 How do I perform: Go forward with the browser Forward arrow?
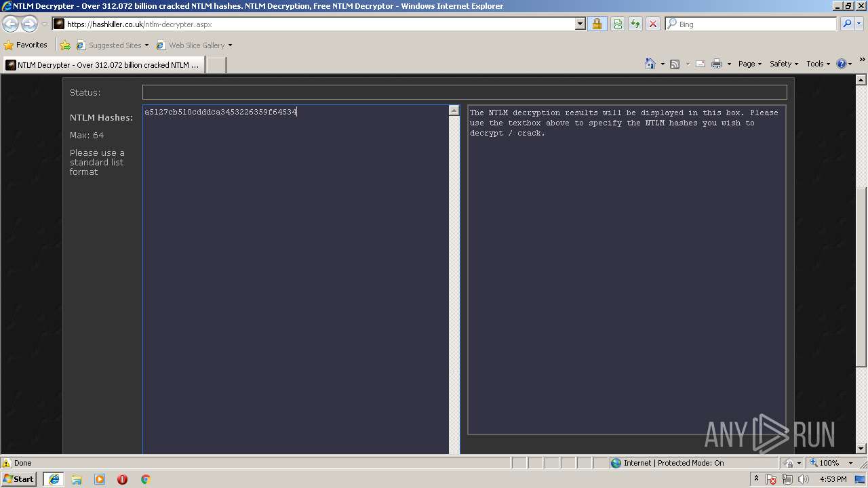coord(29,24)
